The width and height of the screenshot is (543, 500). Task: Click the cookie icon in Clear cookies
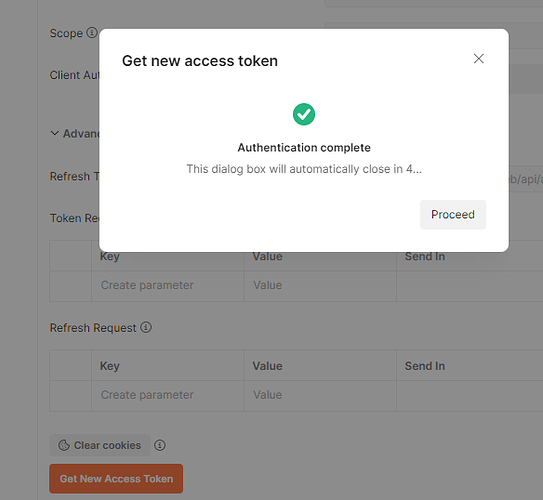coord(64,445)
